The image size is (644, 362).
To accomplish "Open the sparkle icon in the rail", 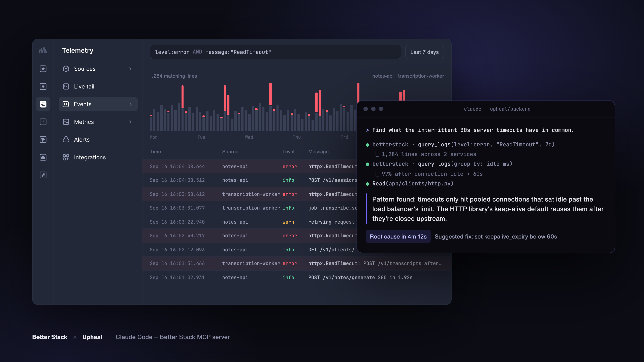I will (x=43, y=69).
